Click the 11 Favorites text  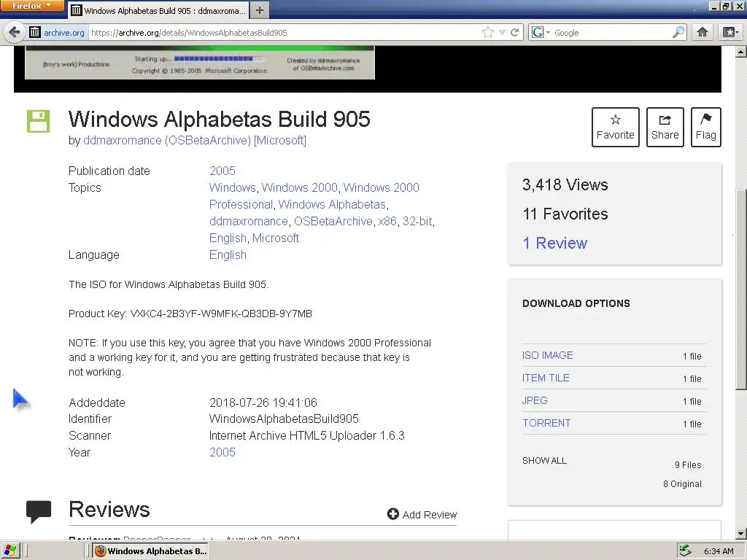(x=565, y=214)
